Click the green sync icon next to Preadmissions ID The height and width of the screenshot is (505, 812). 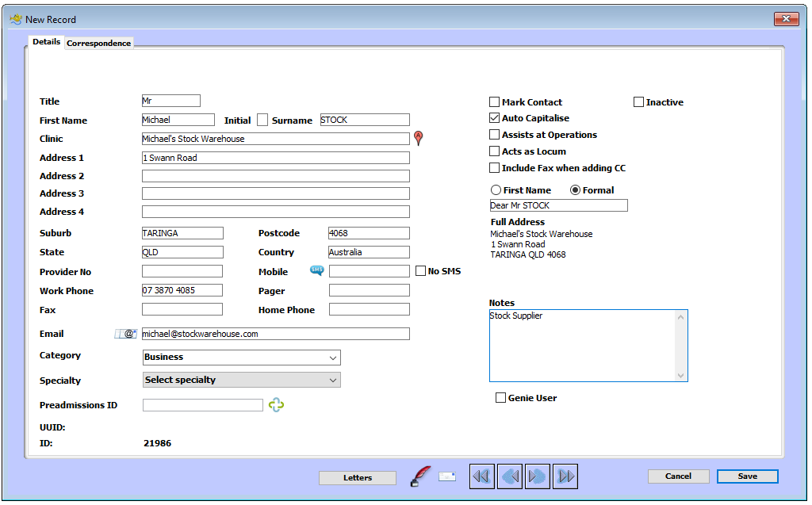(276, 405)
